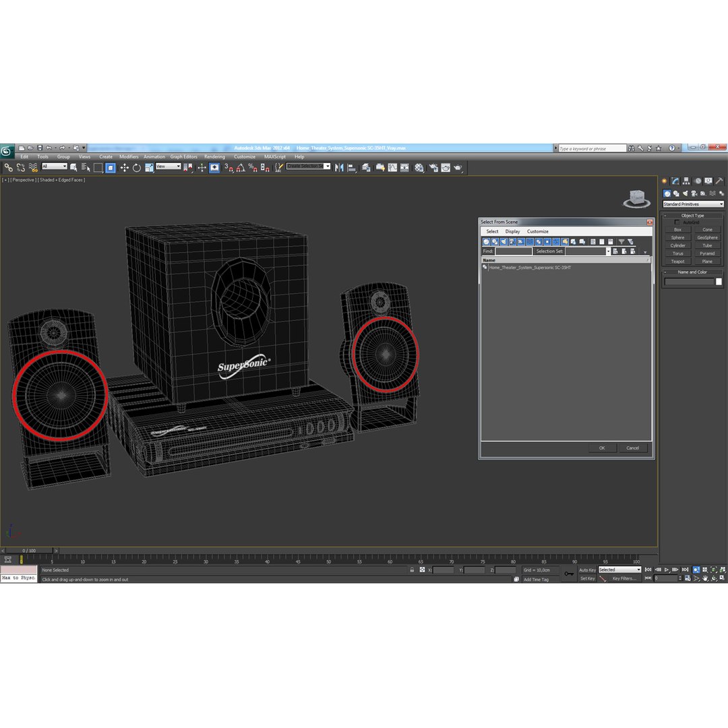Select the Link tool in main toolbar
Image resolution: width=728 pixels, height=728 pixels.
8,168
